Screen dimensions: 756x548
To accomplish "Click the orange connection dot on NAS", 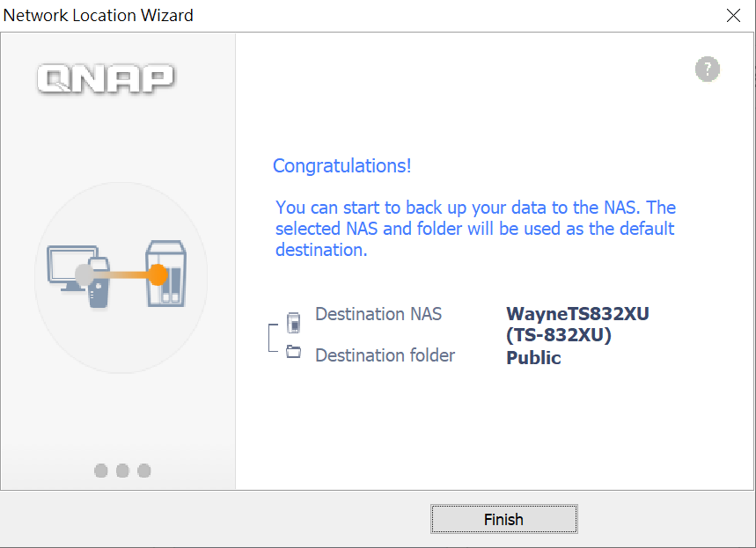I will [158, 274].
